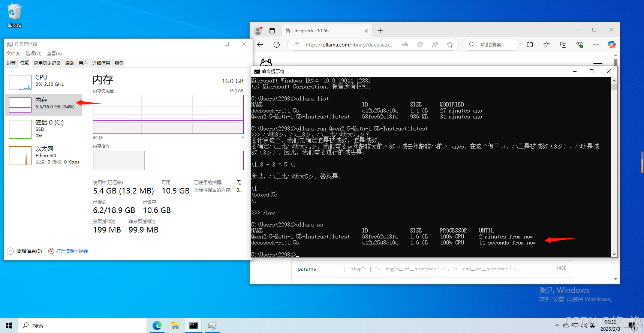Switch to the 性能 tab
Image resolution: width=644 pixels, height=333 pixels.
[25, 63]
